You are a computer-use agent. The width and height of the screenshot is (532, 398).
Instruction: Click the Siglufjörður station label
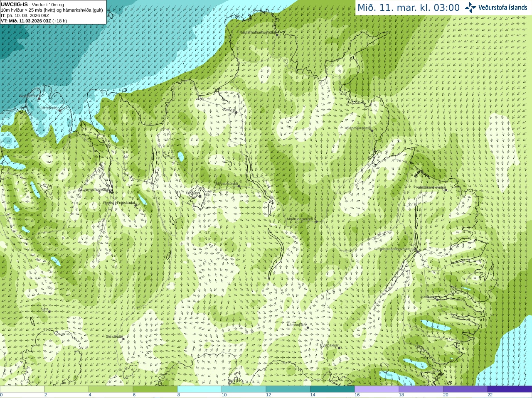click(x=29, y=96)
